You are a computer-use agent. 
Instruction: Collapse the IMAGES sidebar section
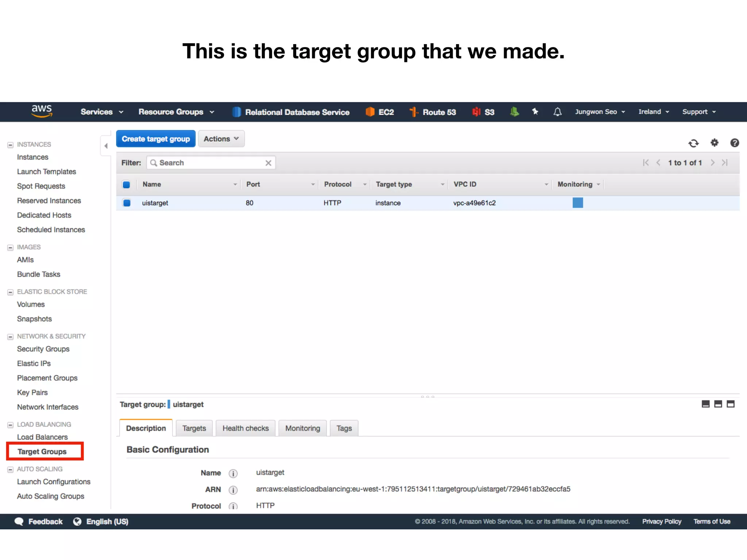click(x=11, y=248)
